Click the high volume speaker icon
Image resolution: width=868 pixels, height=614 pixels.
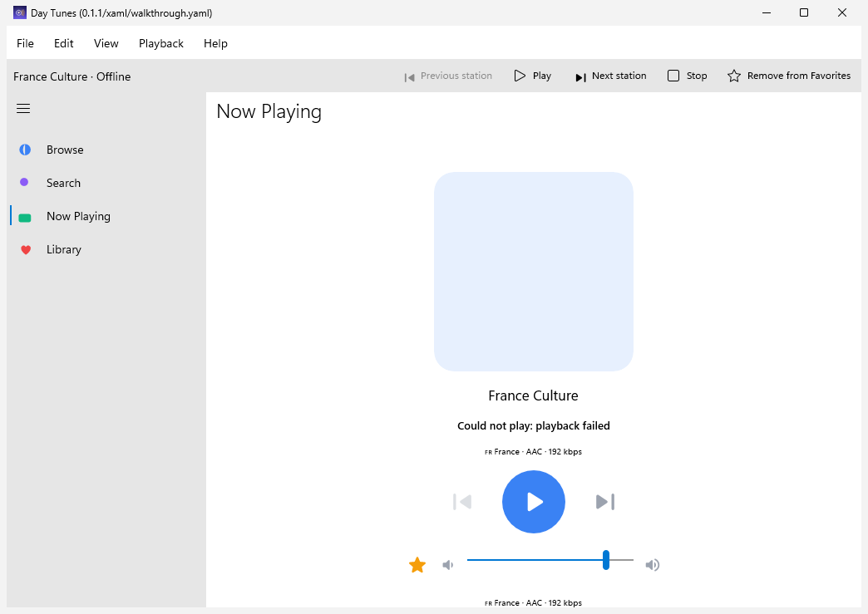(x=653, y=565)
